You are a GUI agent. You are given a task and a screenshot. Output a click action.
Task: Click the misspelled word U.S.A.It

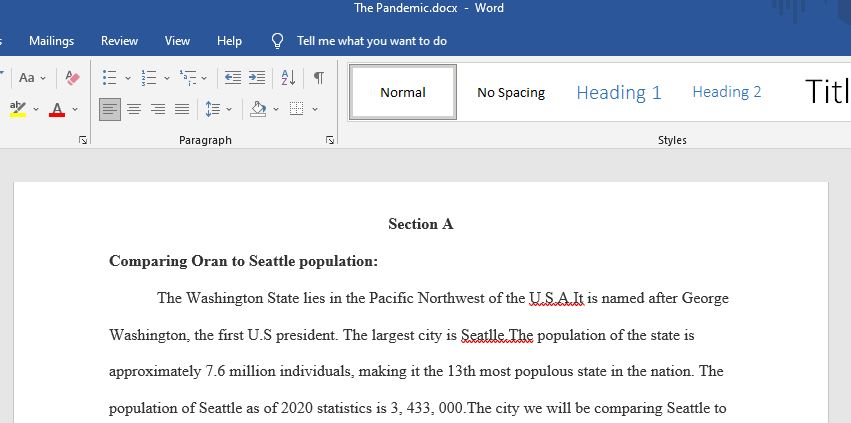[x=556, y=299]
